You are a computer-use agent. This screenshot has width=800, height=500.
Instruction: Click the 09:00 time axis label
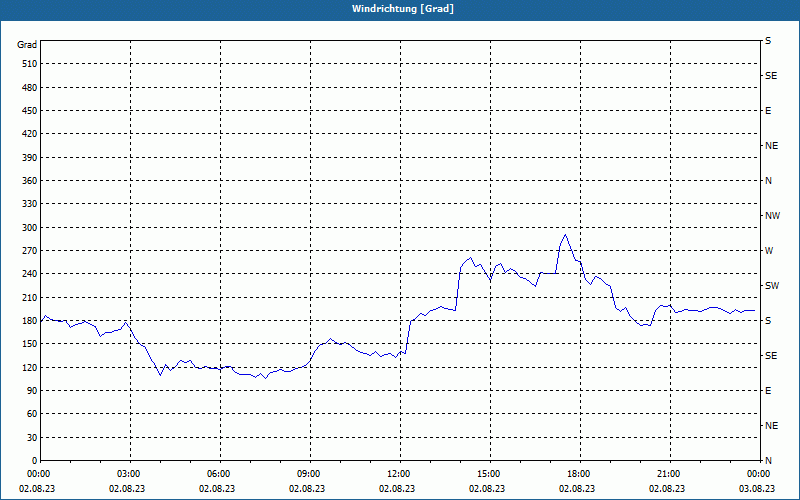[x=309, y=474]
